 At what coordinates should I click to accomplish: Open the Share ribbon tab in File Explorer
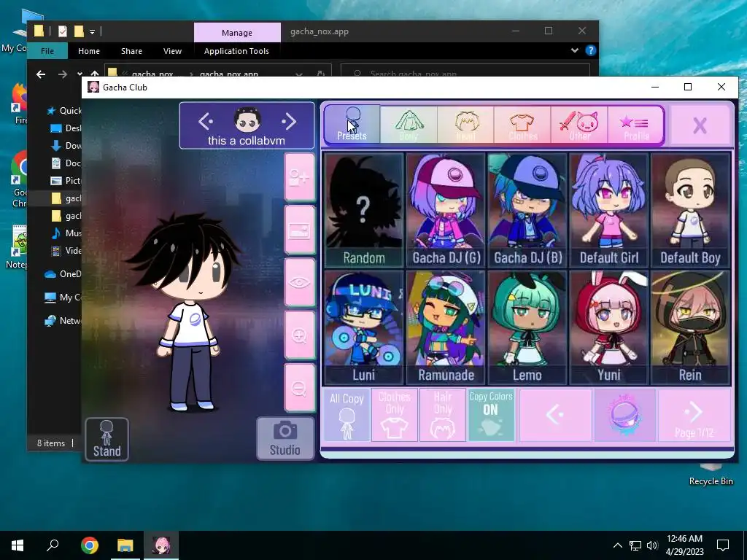[131, 51]
